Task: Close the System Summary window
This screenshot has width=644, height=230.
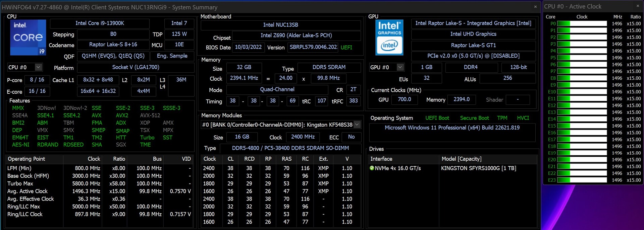Action: [x=535, y=7]
